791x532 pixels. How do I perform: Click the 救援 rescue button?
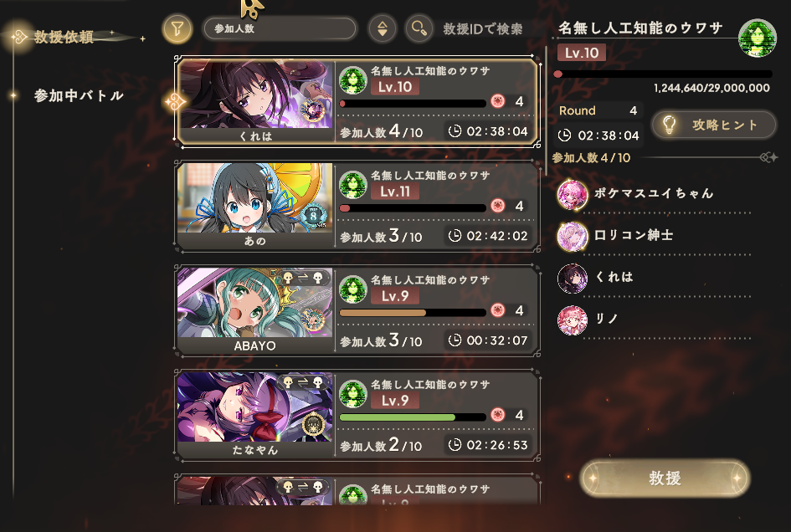[x=665, y=478]
